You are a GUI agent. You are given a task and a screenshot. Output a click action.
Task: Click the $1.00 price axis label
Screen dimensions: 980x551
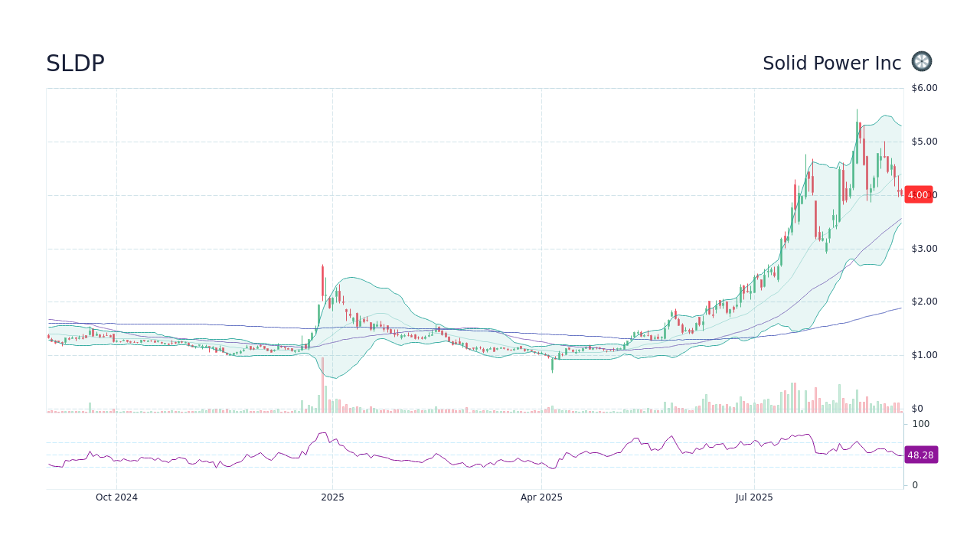coord(924,355)
